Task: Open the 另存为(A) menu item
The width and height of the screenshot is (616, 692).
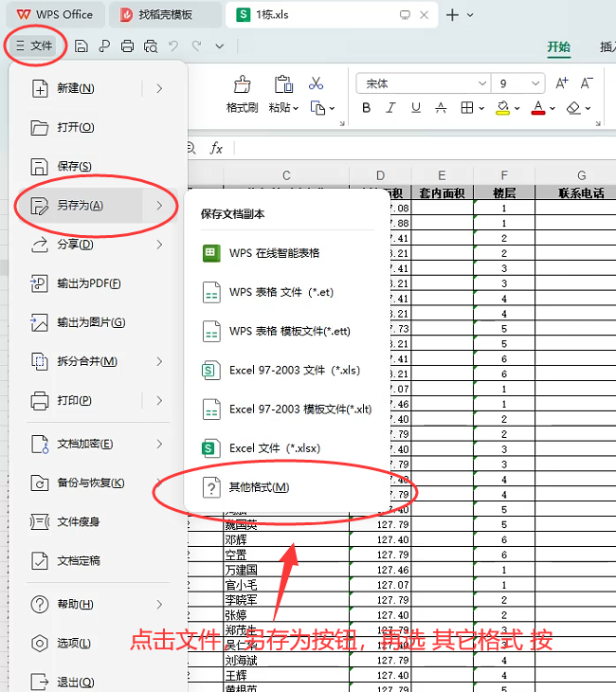Action: click(x=80, y=206)
